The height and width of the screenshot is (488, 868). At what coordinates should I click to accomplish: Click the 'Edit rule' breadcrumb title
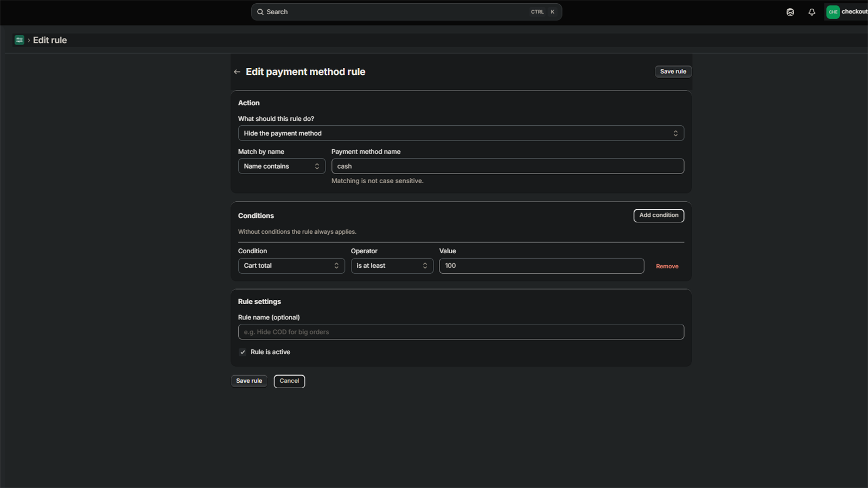50,40
